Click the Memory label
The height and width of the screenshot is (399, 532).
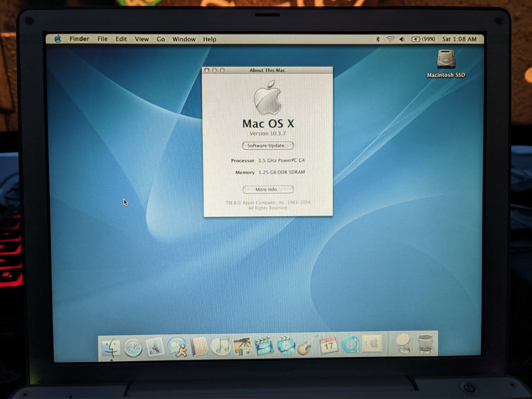245,173
